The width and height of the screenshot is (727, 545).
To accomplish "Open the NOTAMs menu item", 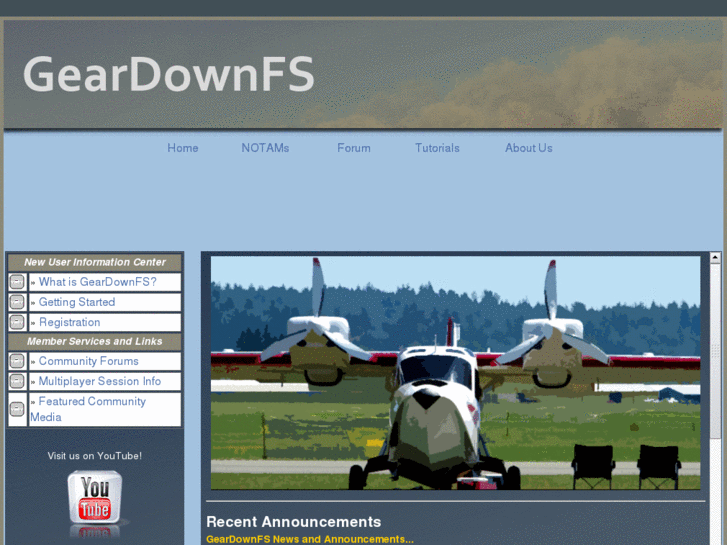I will [265, 148].
